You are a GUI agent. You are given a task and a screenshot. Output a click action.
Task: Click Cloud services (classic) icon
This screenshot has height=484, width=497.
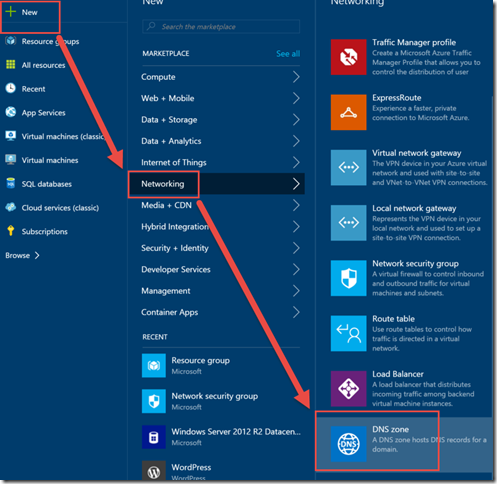11,207
